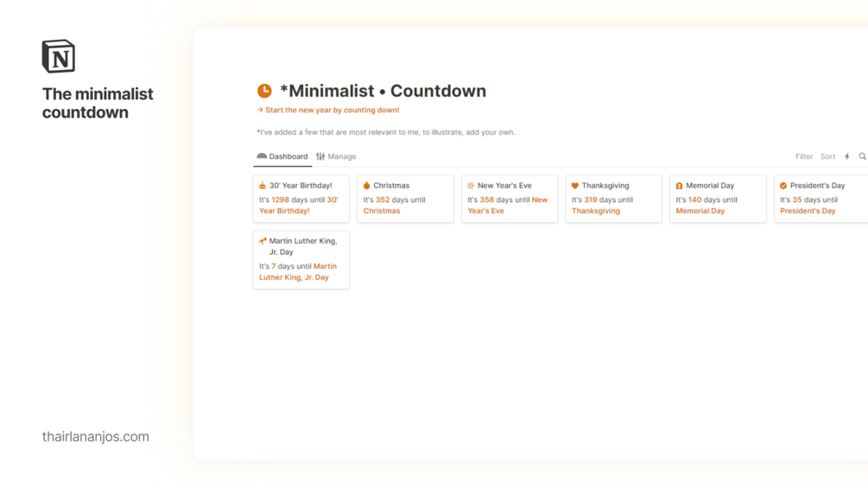Screen dimensions: 868x488
Task: Click the 'Start the new year' link
Action: [332, 110]
